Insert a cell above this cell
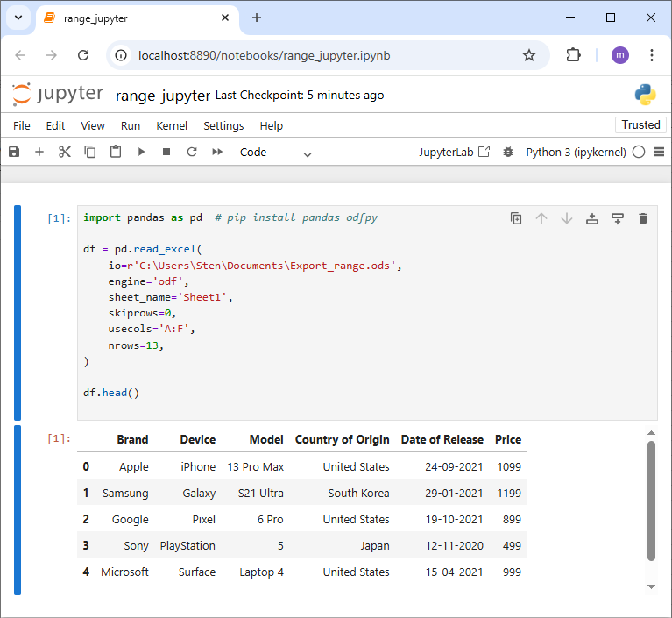The width and height of the screenshot is (672, 618). coord(592,218)
